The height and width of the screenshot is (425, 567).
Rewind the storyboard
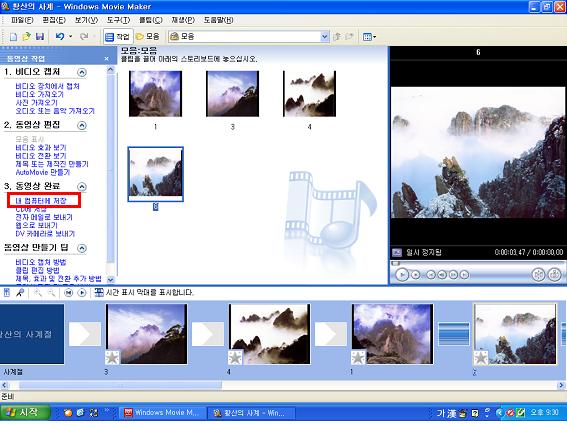(68, 293)
